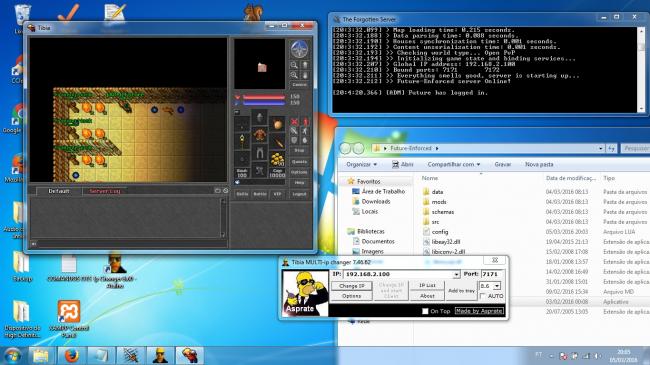Click the Forgotten Server console scrollbar
The height and width of the screenshot is (365, 650).
tap(641, 69)
